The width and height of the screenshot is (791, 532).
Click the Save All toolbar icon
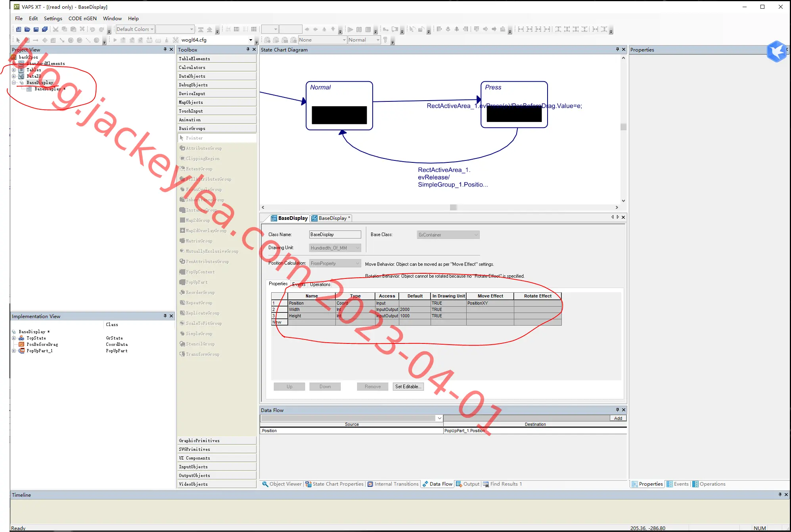(45, 29)
